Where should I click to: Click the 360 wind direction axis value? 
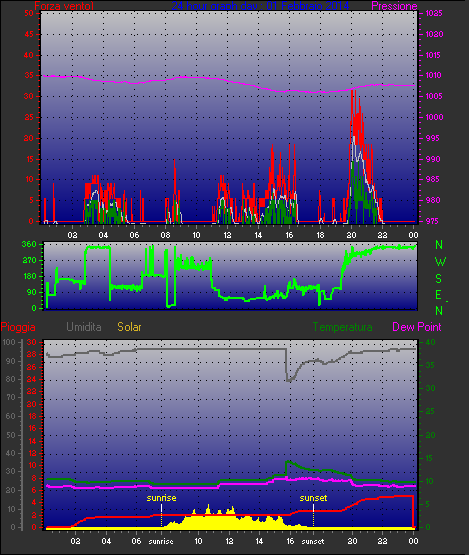[29, 244]
